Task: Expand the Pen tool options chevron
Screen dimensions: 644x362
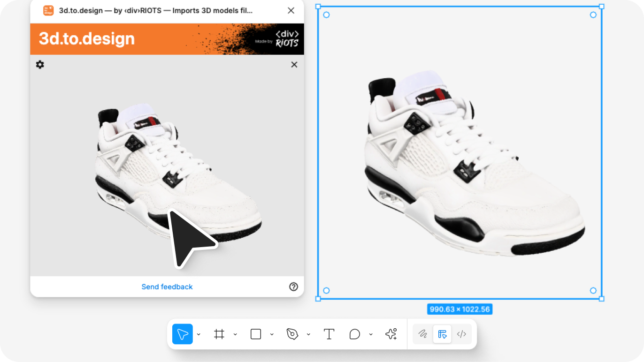Action: 308,334
